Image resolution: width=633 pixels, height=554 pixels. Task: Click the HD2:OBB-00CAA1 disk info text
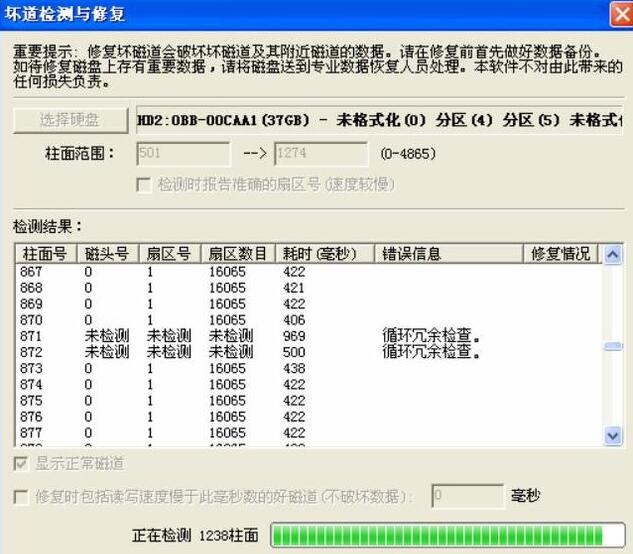pos(379,120)
